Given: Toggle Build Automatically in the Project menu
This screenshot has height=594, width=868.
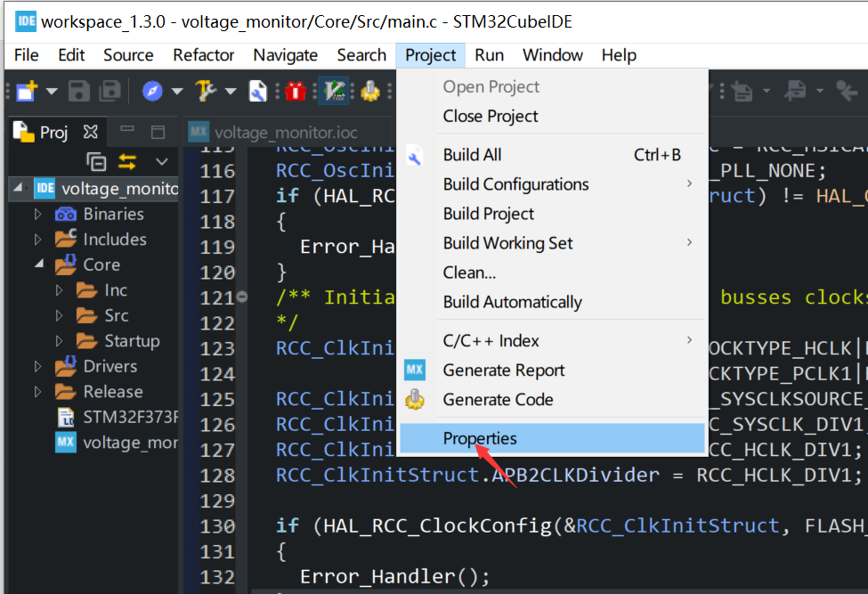Looking at the screenshot, I should [507, 302].
